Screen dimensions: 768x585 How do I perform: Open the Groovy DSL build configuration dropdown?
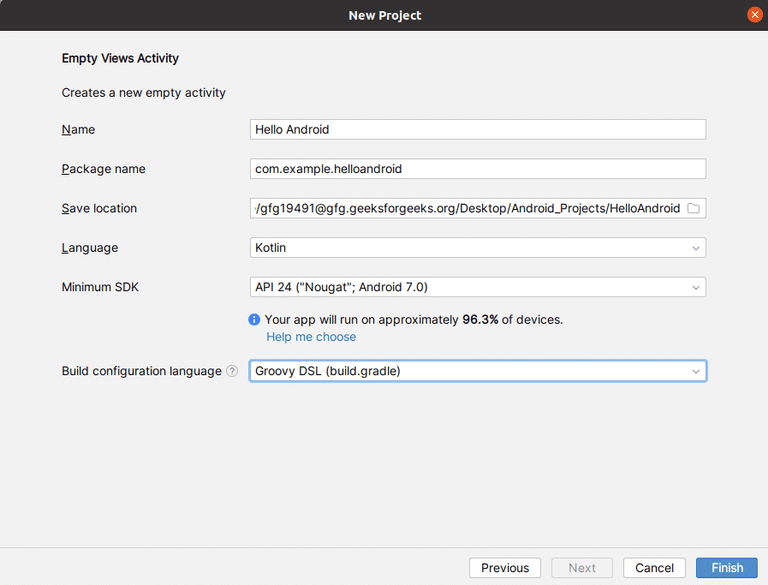[x=477, y=371]
